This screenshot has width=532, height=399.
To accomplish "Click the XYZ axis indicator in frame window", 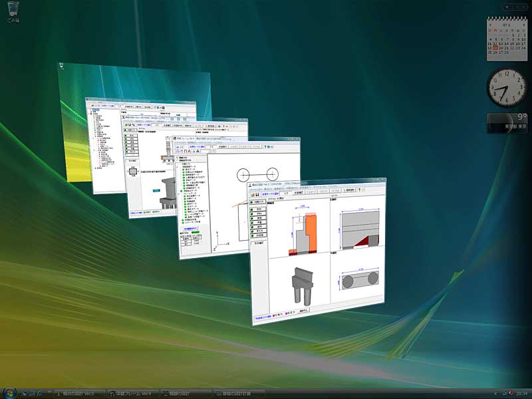I will click(x=221, y=241).
